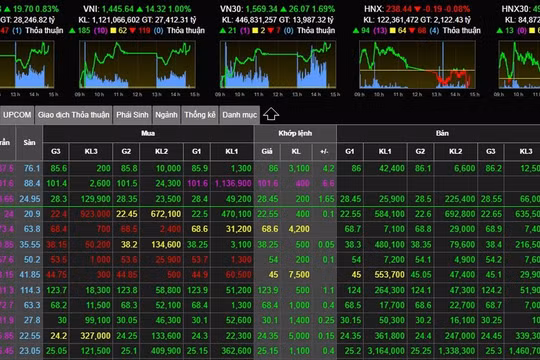The height and width of the screenshot is (360, 540).
Task: Click the VNI decliners count 119
Action: point(144,31)
